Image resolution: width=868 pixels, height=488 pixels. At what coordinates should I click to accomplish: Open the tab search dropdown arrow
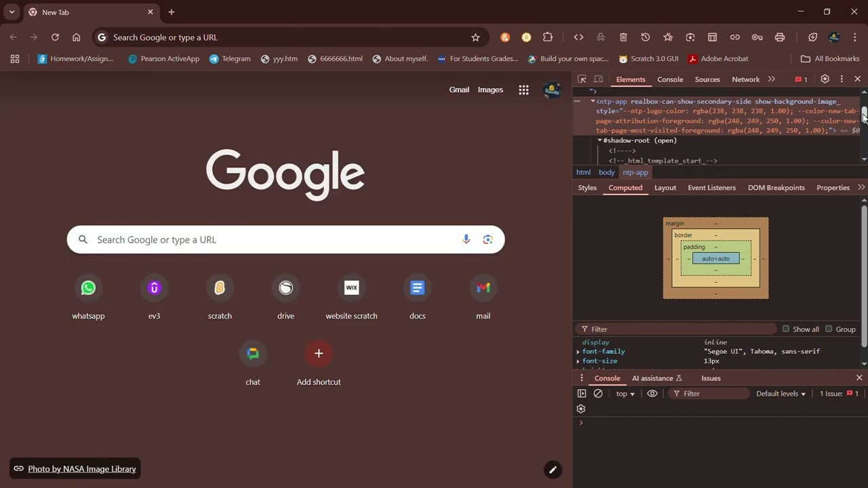click(x=12, y=12)
